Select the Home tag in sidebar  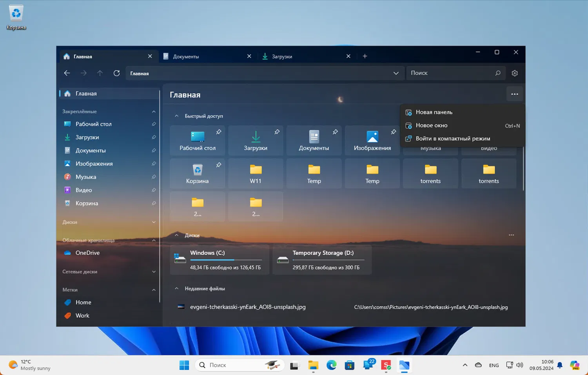pos(83,303)
